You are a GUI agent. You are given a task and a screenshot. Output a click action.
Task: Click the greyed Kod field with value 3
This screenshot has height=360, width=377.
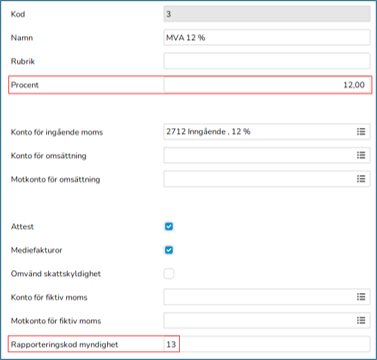[x=267, y=14]
